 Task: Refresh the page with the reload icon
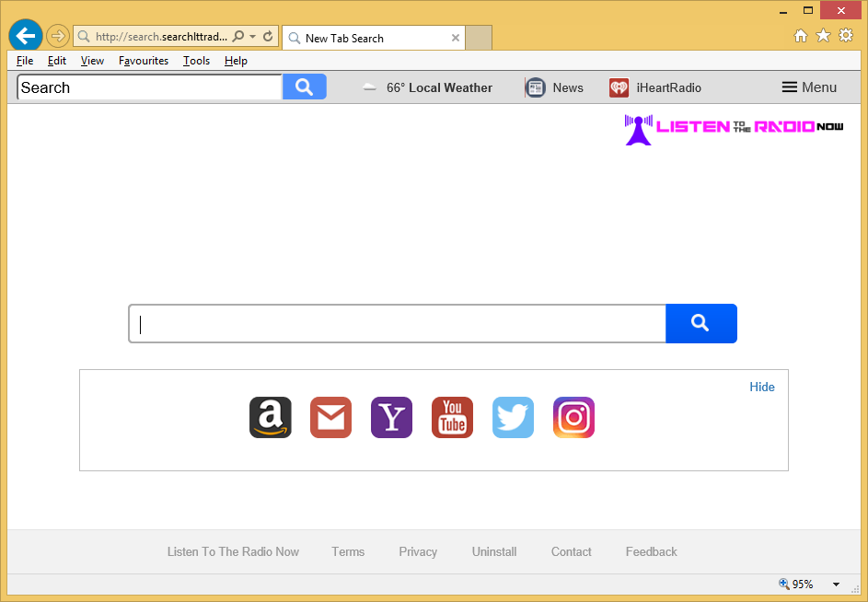pos(268,37)
